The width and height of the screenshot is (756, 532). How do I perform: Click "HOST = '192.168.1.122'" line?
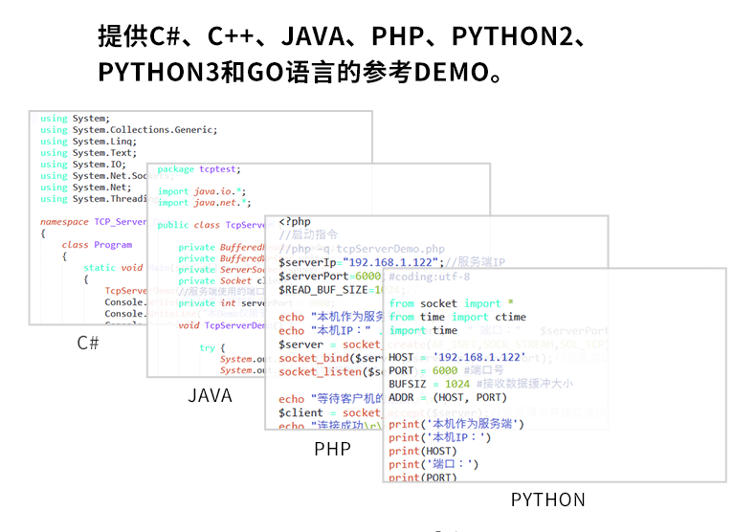click(x=457, y=357)
